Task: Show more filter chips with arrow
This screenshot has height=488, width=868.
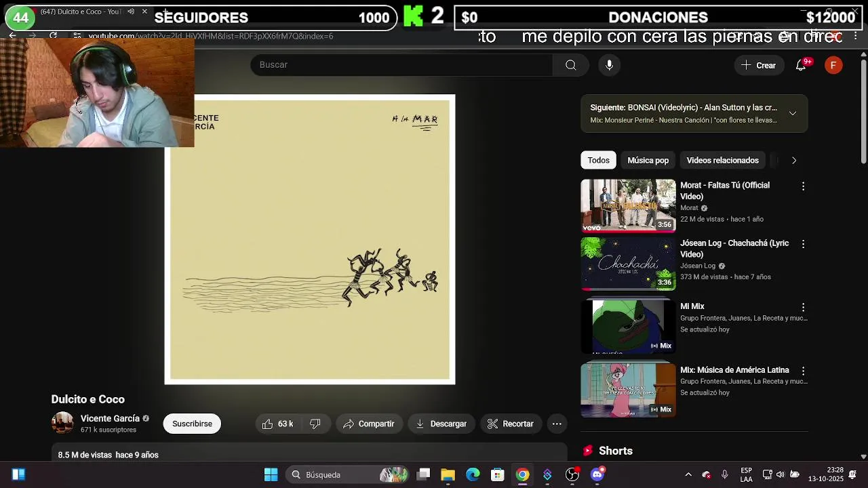Action: pyautogui.click(x=794, y=161)
